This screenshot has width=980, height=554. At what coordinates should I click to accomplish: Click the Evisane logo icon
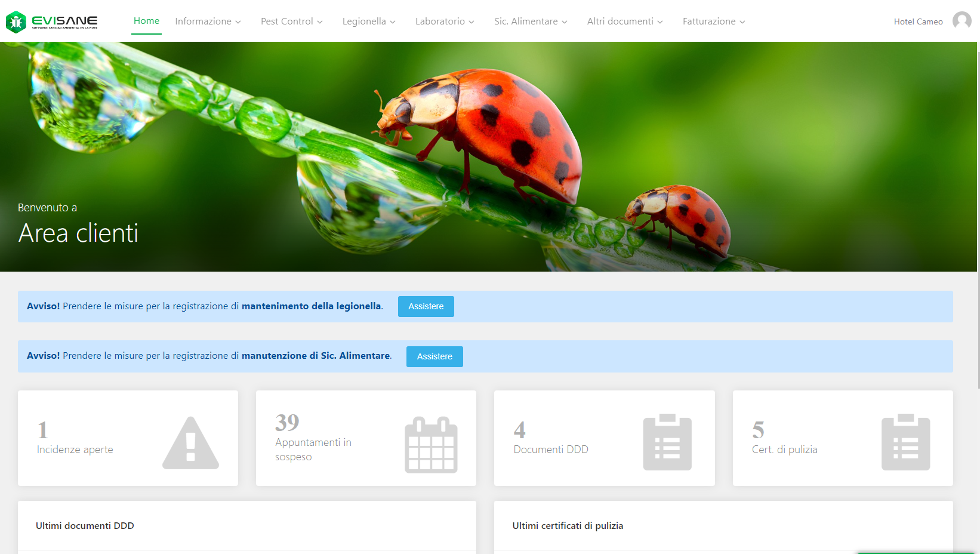tap(16, 22)
